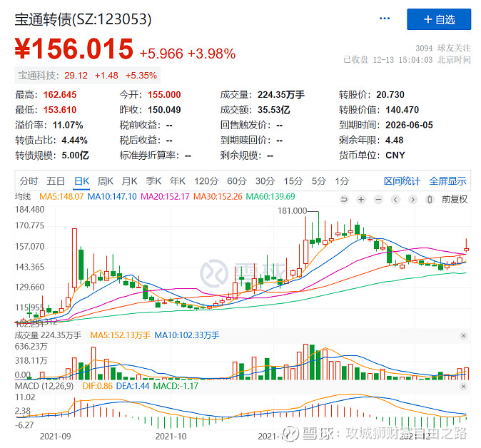
Task: Click the 181.000 high price marker
Action: [x=292, y=211]
